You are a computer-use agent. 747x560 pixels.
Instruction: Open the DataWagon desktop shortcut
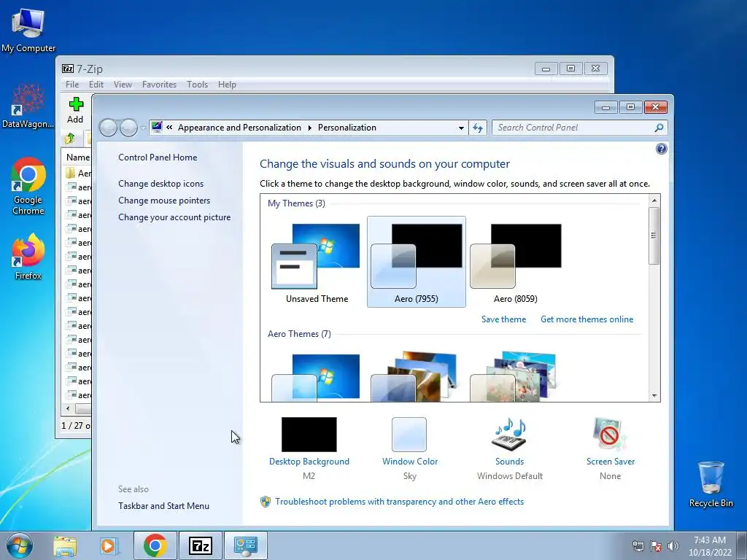point(28,106)
